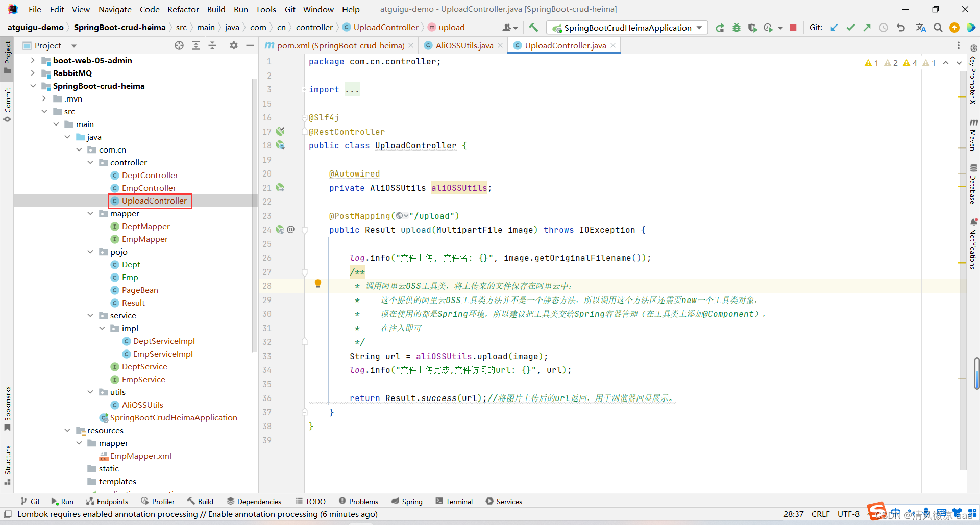
Task: Expand RabbitMQ module node
Action: pyautogui.click(x=33, y=73)
